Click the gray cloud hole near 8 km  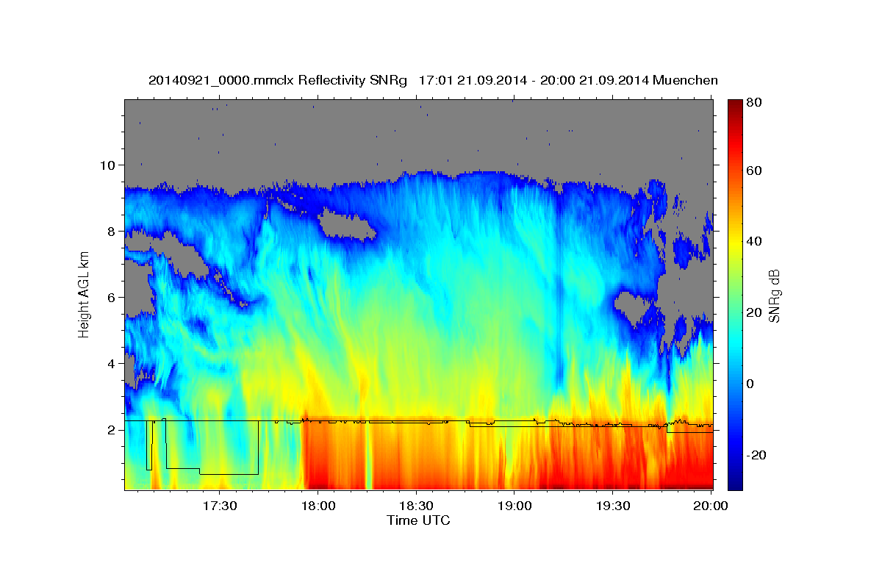349,226
